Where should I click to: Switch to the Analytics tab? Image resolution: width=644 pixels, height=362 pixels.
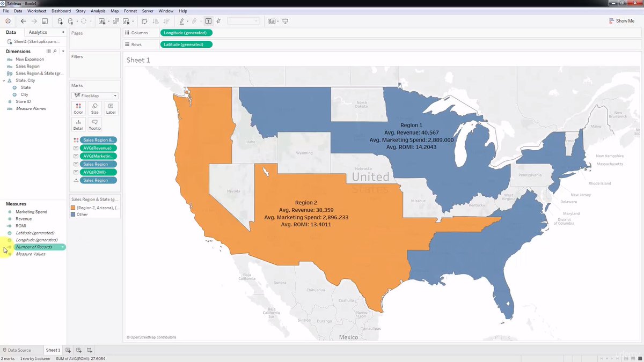pyautogui.click(x=38, y=33)
